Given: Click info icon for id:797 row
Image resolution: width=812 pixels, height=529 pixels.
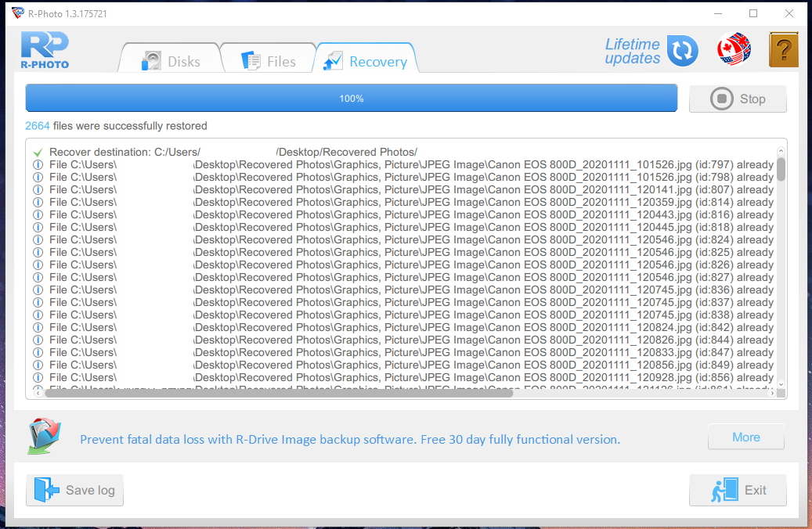Looking at the screenshot, I should coord(38,164).
